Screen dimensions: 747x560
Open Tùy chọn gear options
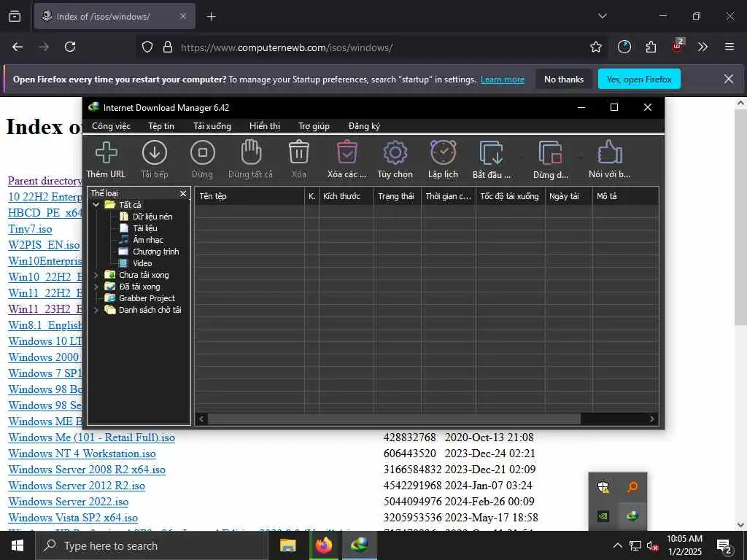(395, 152)
